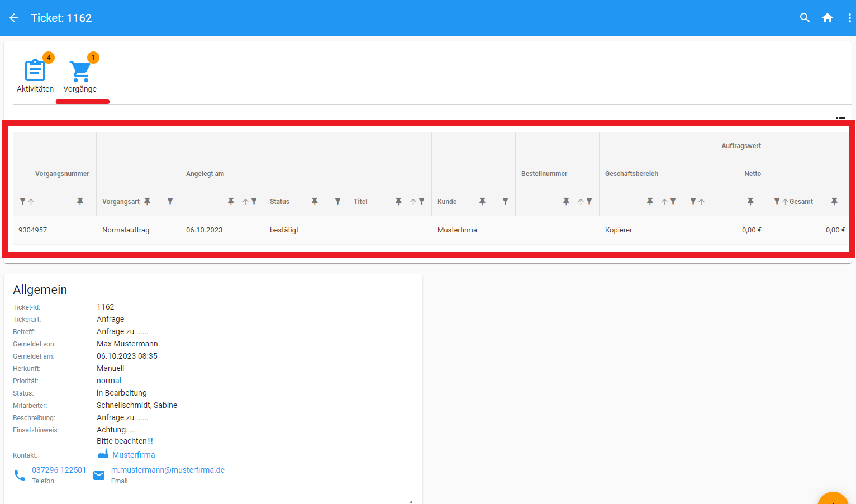Go back using the arrow in header
Image resolution: width=856 pixels, height=504 pixels.
pos(14,18)
